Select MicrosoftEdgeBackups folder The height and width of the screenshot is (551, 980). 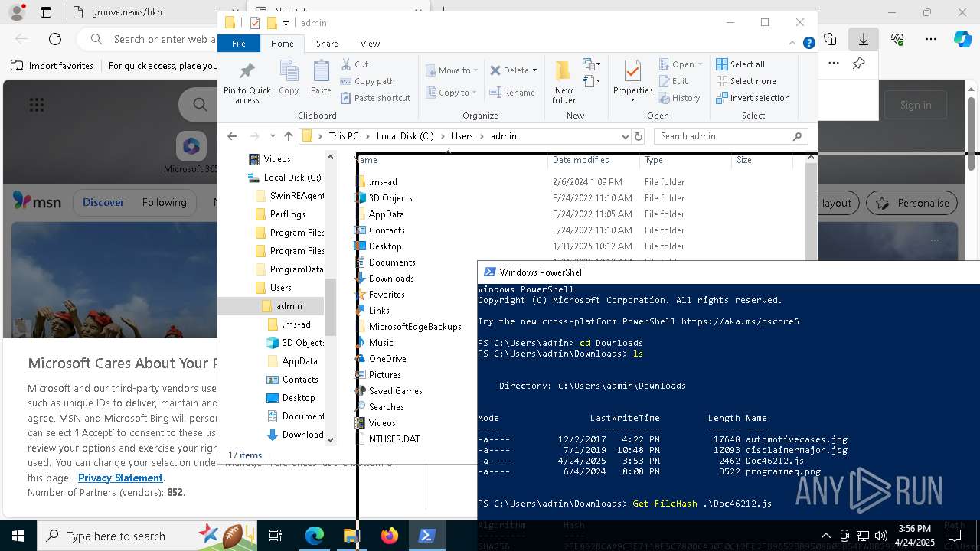coord(415,327)
